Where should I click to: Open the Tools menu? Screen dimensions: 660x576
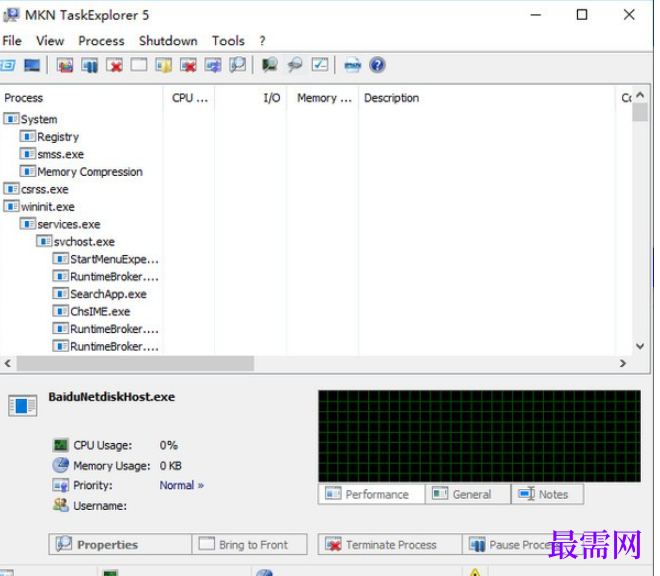pos(228,41)
